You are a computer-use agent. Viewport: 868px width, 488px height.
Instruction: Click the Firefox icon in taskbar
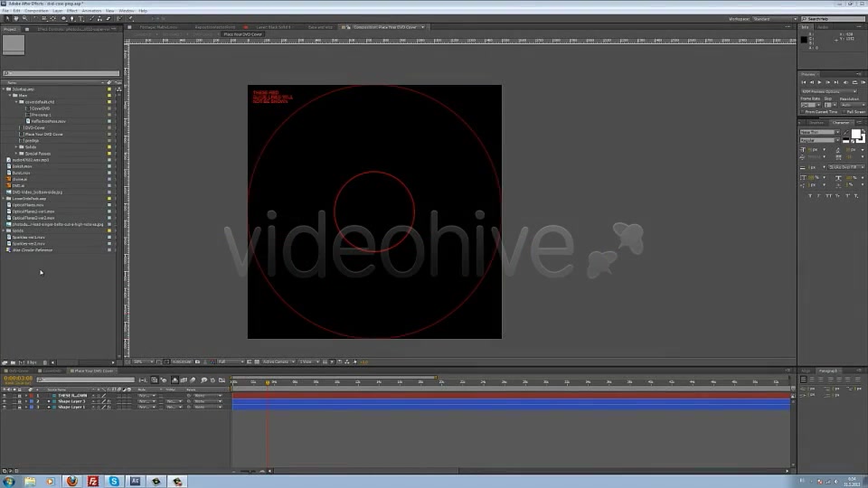pos(72,481)
